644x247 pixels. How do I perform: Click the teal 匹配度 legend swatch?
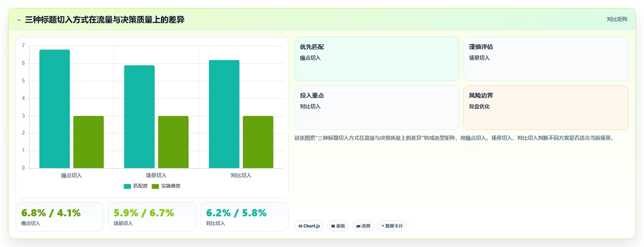pyautogui.click(x=127, y=186)
